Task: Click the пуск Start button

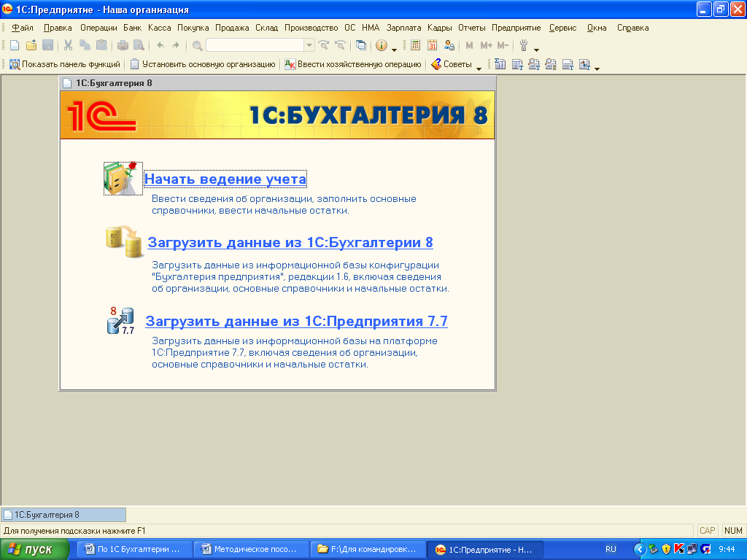Action: (34, 550)
